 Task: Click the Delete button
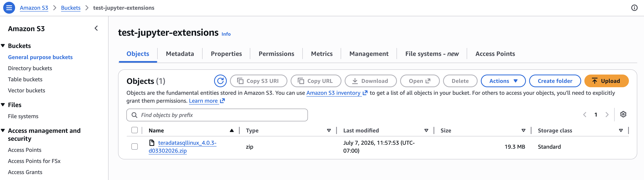pos(460,81)
